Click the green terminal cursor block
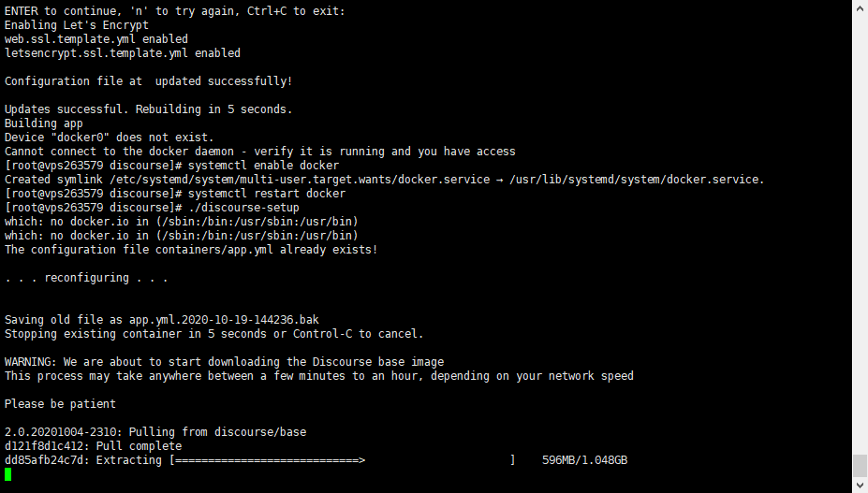The height and width of the screenshot is (493, 868). (x=8, y=474)
